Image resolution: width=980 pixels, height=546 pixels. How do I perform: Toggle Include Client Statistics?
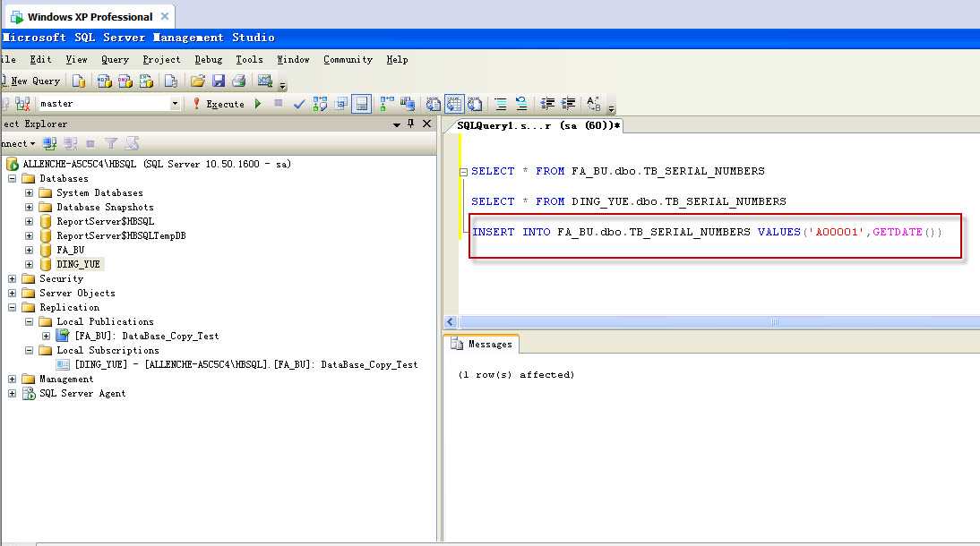tap(408, 104)
